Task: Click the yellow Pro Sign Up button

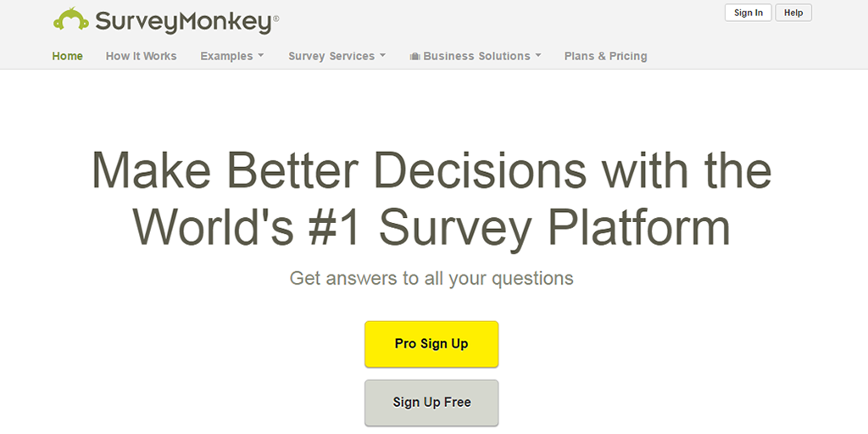Action: [431, 344]
